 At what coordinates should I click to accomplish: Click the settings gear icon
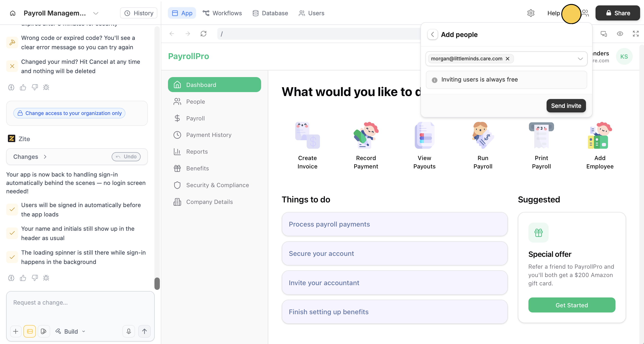tap(530, 13)
